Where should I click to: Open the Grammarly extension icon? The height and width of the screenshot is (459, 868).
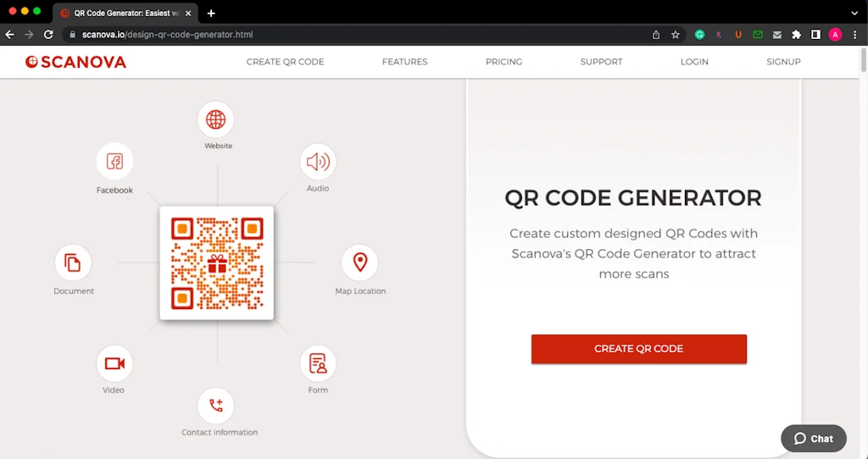pyautogui.click(x=699, y=34)
